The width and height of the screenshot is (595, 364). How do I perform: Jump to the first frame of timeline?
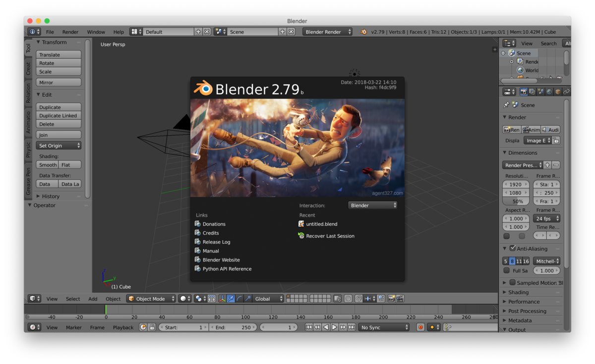pyautogui.click(x=309, y=327)
